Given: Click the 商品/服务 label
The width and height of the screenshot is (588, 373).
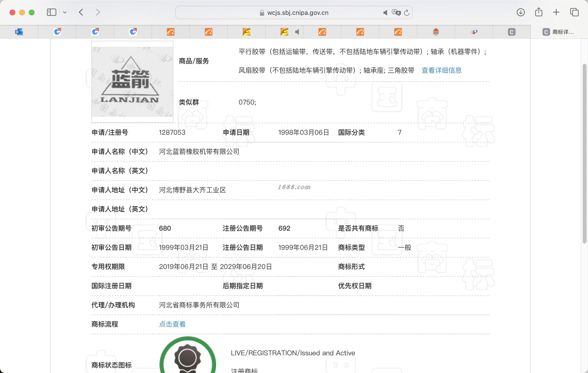Looking at the screenshot, I should (x=194, y=61).
